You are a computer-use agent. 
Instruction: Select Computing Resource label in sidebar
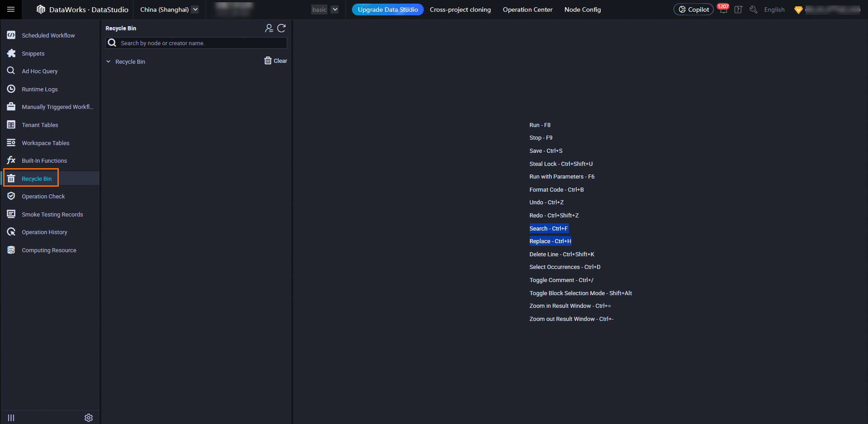click(49, 250)
